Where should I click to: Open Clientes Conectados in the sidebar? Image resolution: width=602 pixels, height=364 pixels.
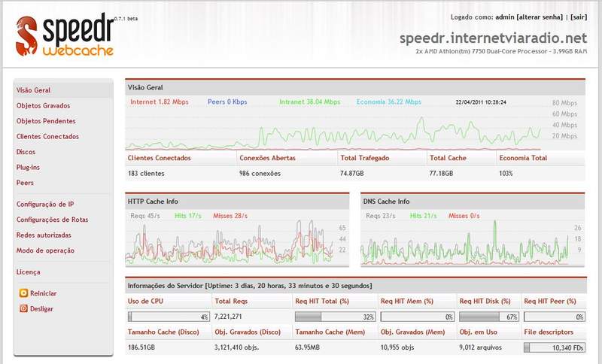click(x=47, y=136)
